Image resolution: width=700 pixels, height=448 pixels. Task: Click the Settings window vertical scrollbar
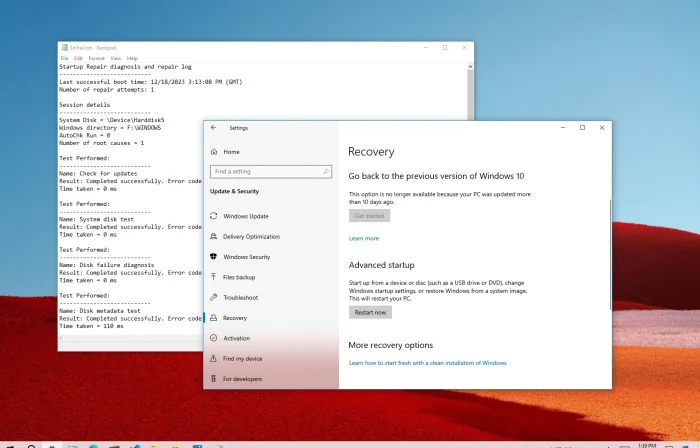coord(610,254)
